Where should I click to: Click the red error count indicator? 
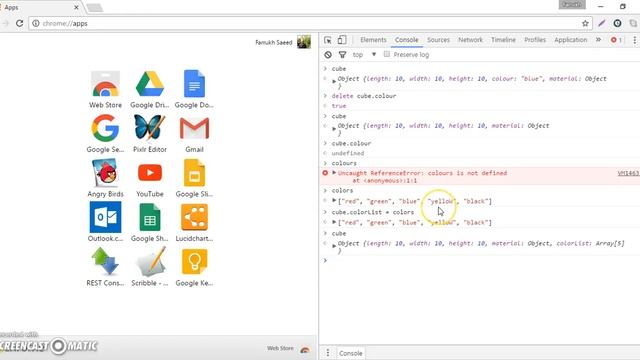coord(616,40)
